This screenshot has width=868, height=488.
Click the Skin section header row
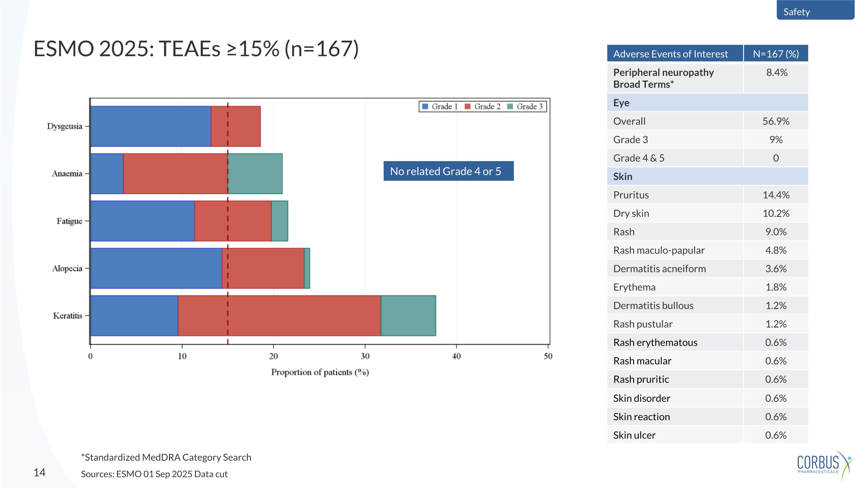(707, 176)
